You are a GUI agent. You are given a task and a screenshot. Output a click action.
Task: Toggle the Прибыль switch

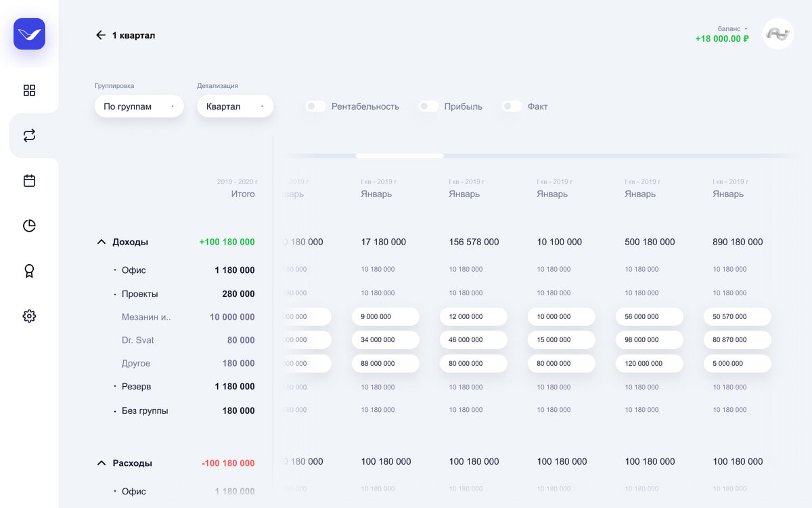click(428, 106)
